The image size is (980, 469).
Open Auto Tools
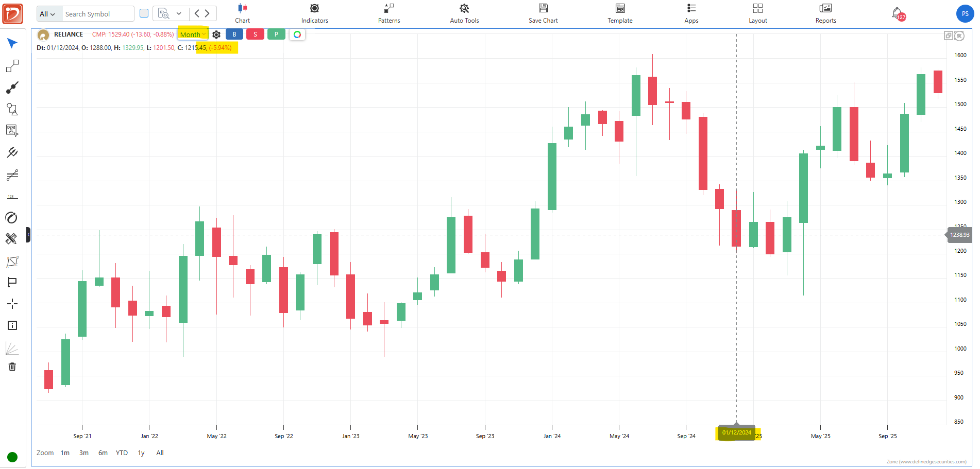[x=464, y=13]
